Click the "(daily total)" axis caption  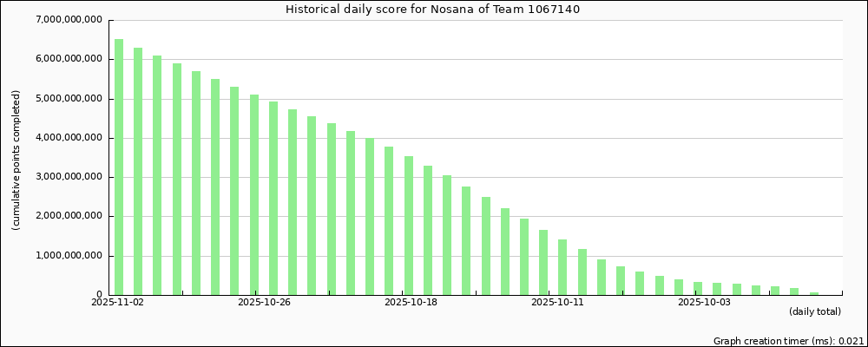[814, 311]
